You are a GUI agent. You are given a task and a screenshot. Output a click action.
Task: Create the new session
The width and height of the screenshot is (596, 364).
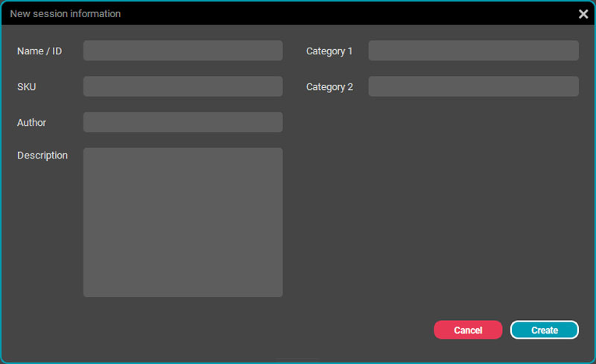(x=545, y=330)
